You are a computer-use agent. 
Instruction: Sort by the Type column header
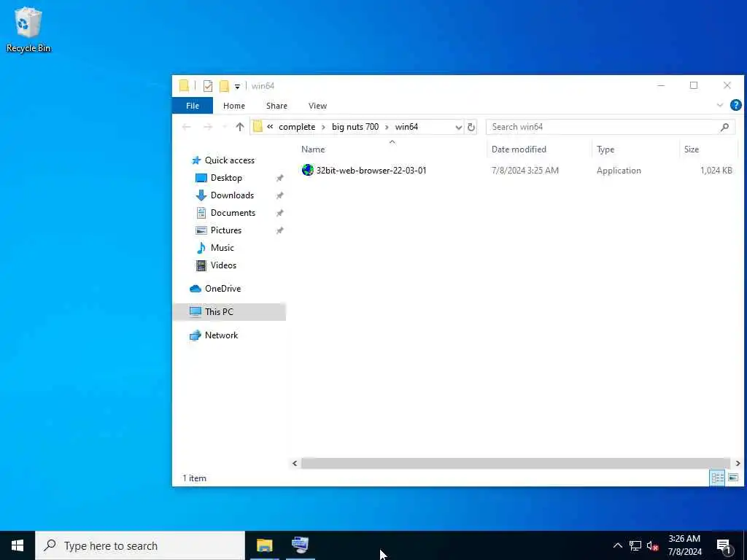[x=605, y=149]
